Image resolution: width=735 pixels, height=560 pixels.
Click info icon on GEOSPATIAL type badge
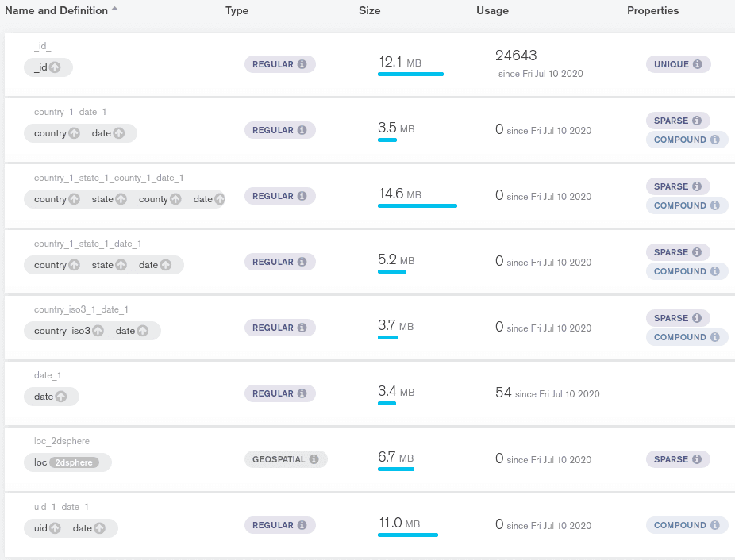tap(314, 459)
